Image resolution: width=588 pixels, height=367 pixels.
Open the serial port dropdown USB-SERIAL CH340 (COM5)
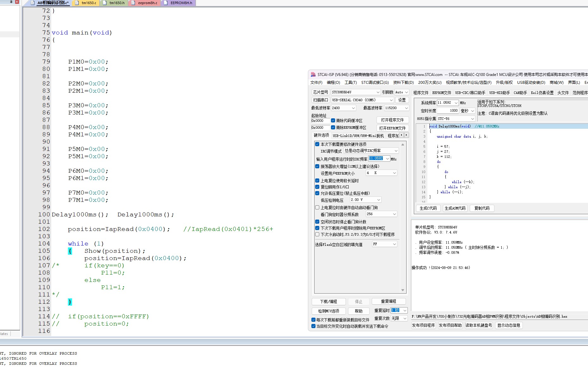(362, 100)
